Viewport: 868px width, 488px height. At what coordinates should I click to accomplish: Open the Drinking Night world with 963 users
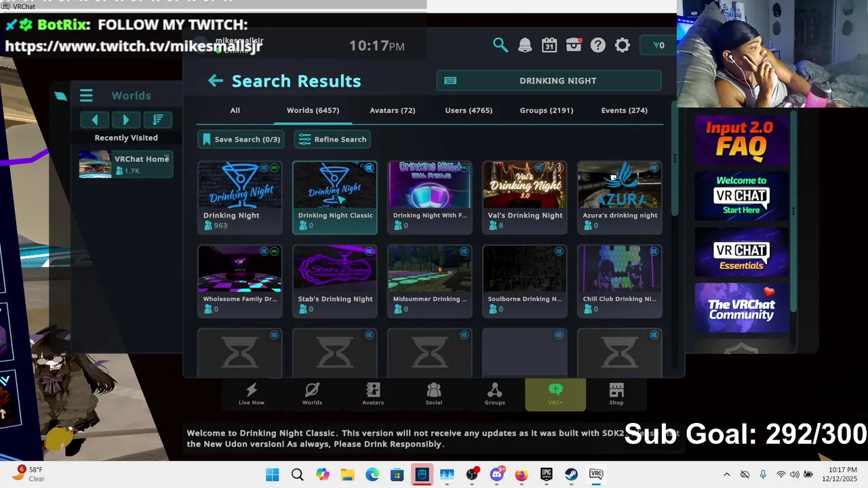(240, 197)
